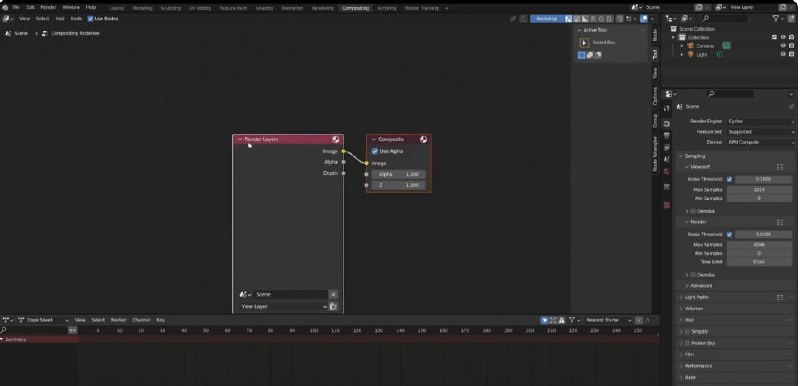
Task: Open the View Layer dropdown on Render Layers node
Action: pyautogui.click(x=284, y=306)
